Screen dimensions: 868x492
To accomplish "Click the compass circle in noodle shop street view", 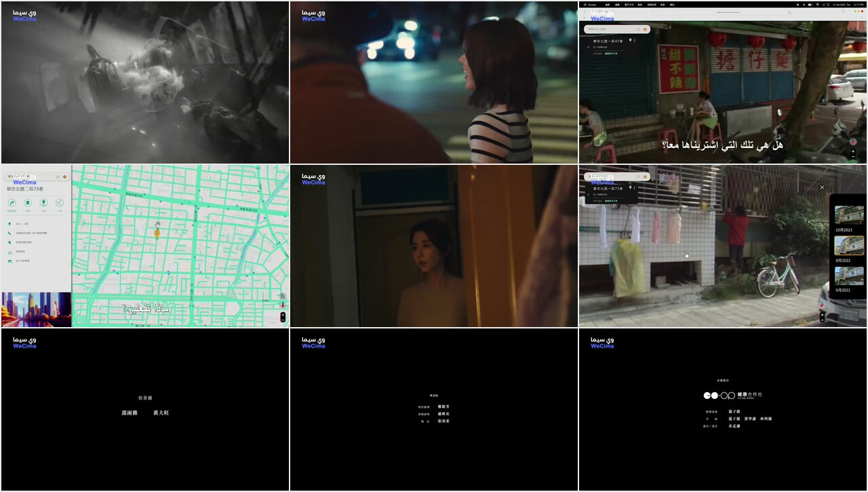I will [x=853, y=142].
